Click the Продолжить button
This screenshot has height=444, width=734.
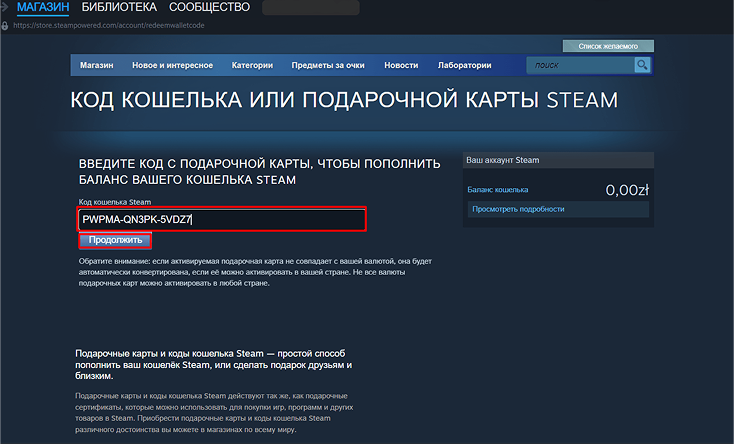115,240
